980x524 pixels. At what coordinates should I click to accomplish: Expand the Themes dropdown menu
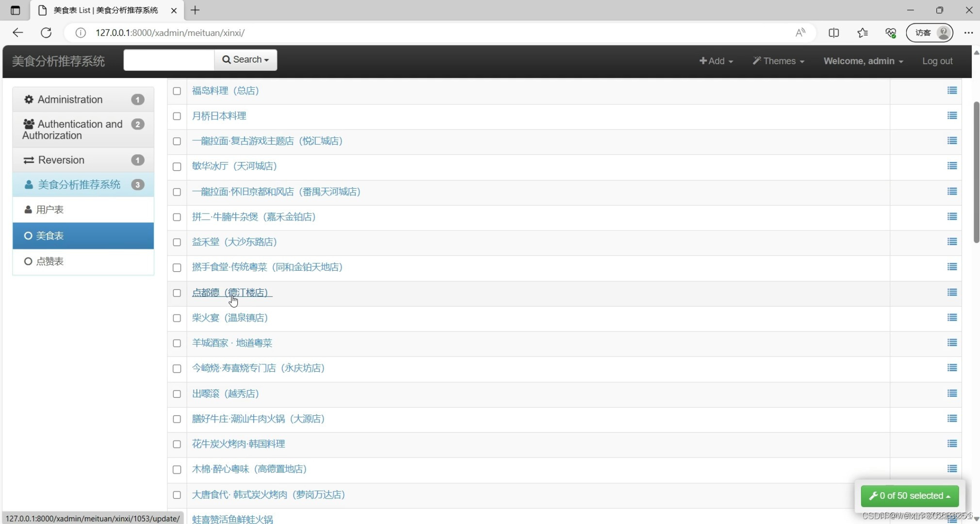pos(778,61)
